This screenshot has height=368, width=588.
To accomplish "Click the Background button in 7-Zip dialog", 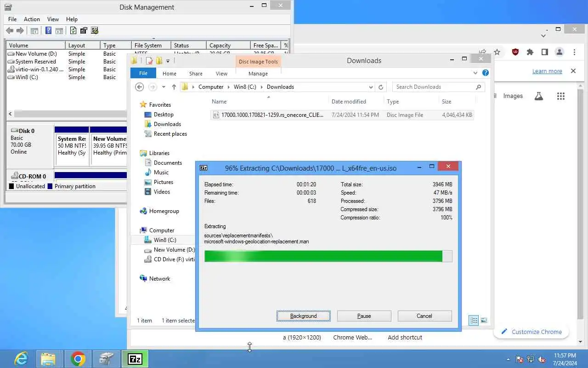I will point(303,316).
